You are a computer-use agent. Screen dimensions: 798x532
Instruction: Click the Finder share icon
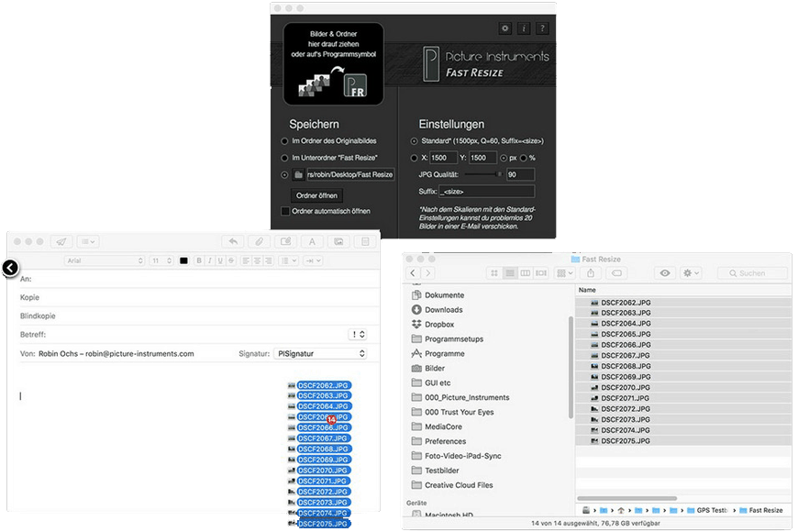pos(591,273)
